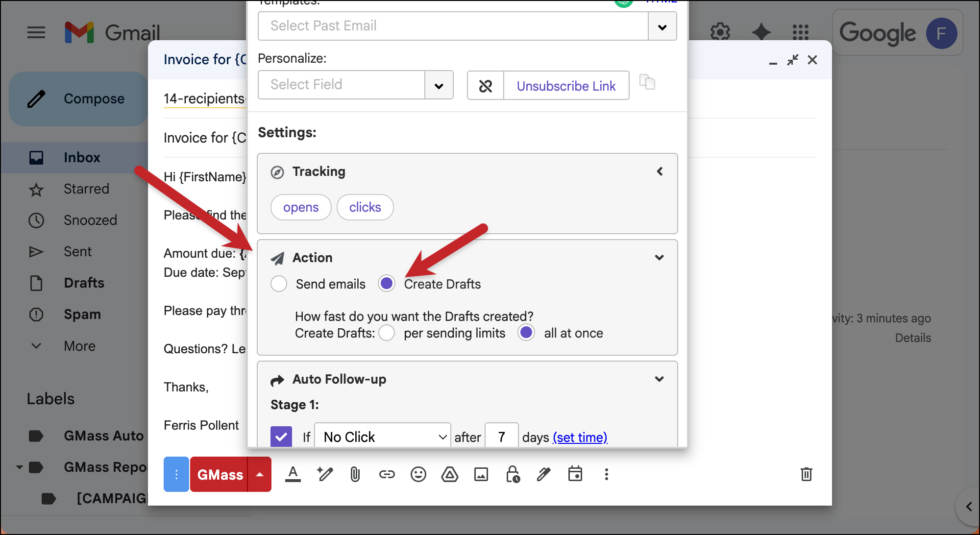Open the Select Past Email dropdown
The width and height of the screenshot is (980, 535).
coord(662,26)
